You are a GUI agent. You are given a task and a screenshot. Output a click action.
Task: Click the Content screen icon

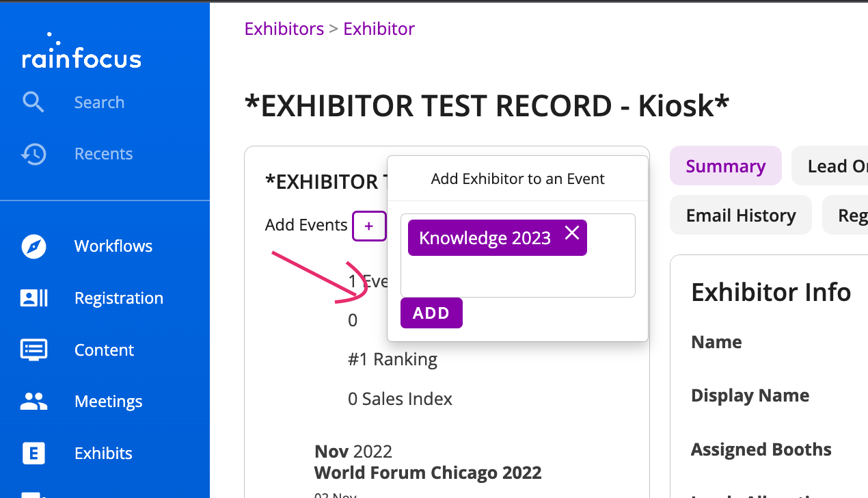[33, 350]
